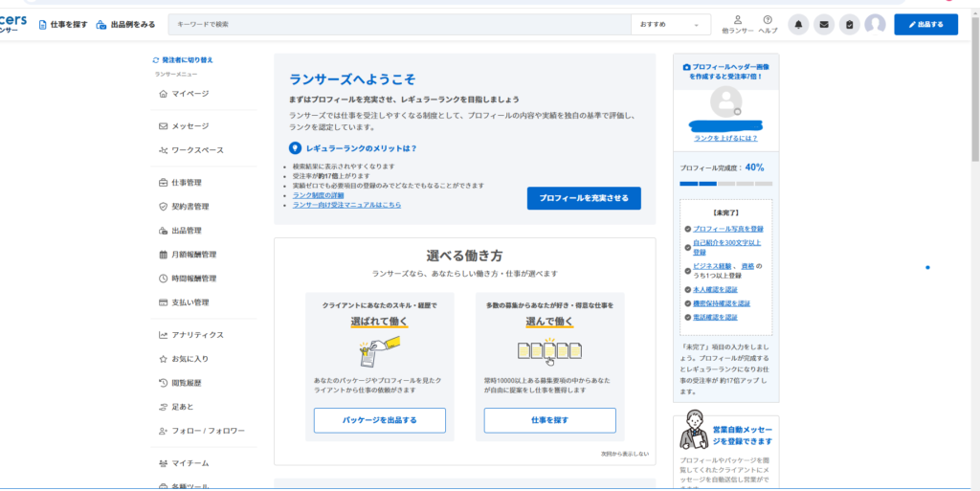980x491 pixels.
Task: Open 契約書管理 in sidebar
Action: click(190, 207)
